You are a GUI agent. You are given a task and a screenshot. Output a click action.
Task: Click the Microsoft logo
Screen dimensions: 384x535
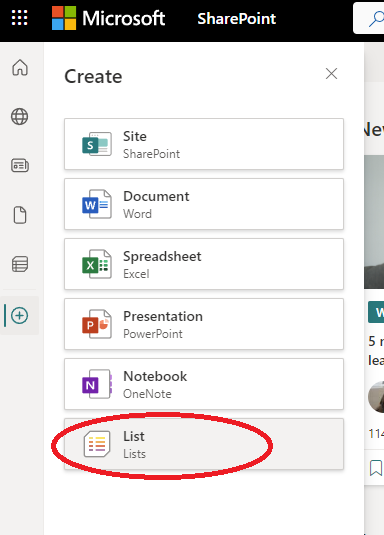(108, 18)
